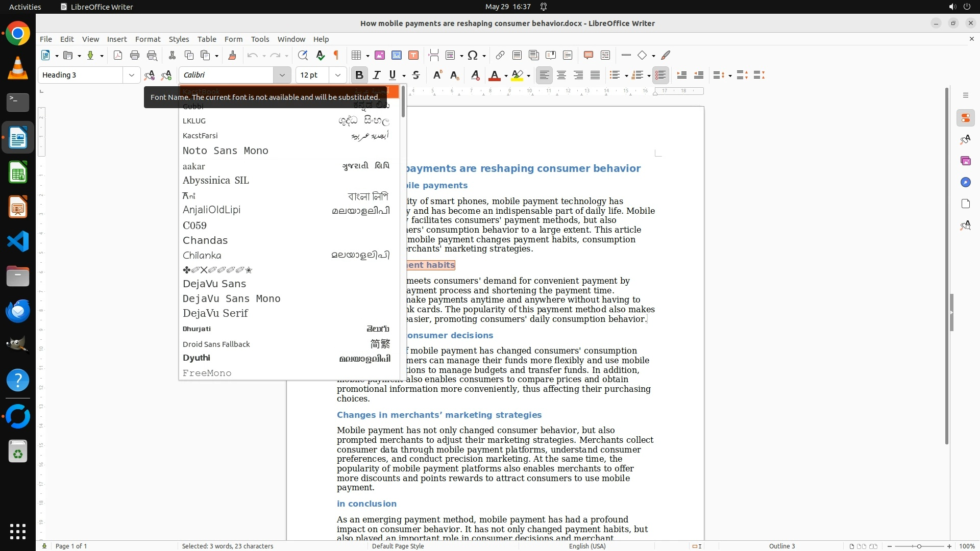Click the zoom slider in the status bar
This screenshot has height=551, width=980.
point(919,546)
